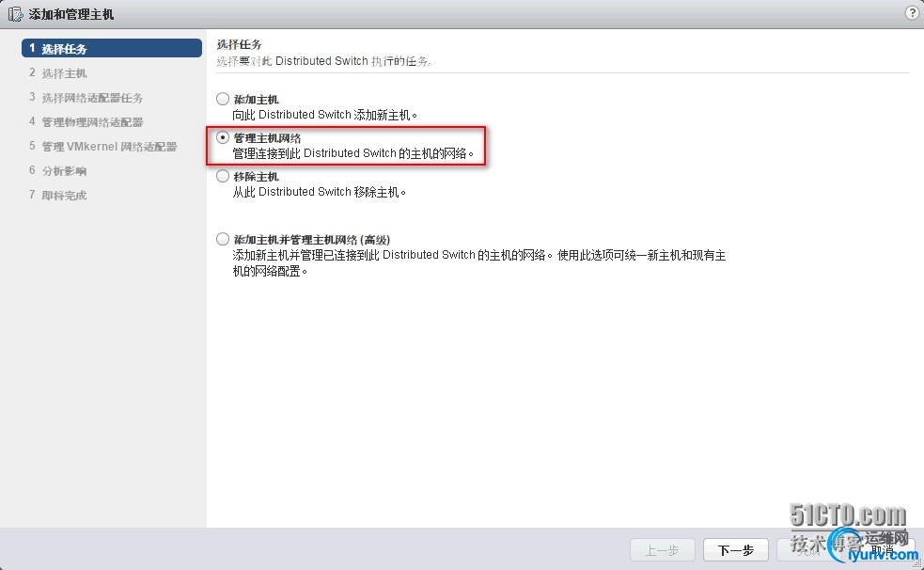Click the 上一步 button
The height and width of the screenshot is (570, 924).
663,550
